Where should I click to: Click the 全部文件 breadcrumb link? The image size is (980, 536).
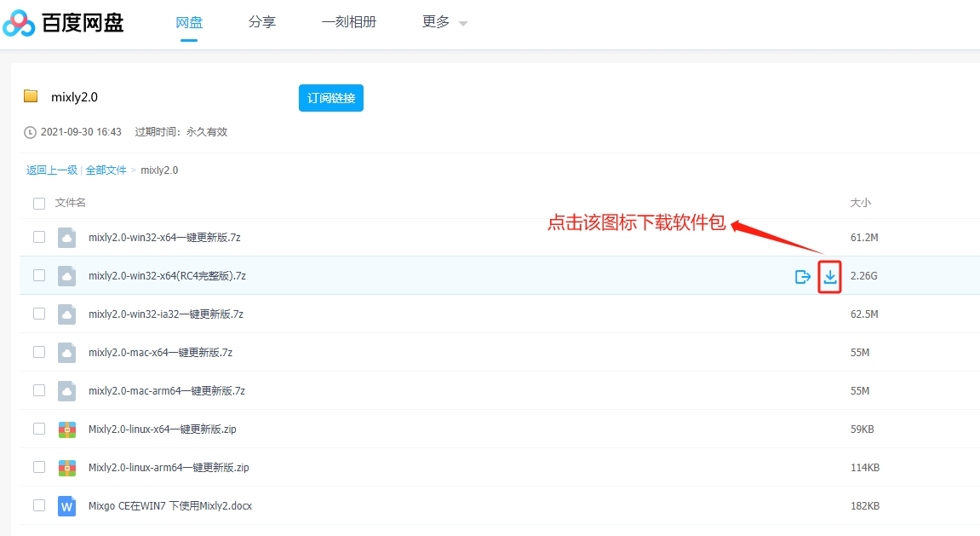point(106,170)
